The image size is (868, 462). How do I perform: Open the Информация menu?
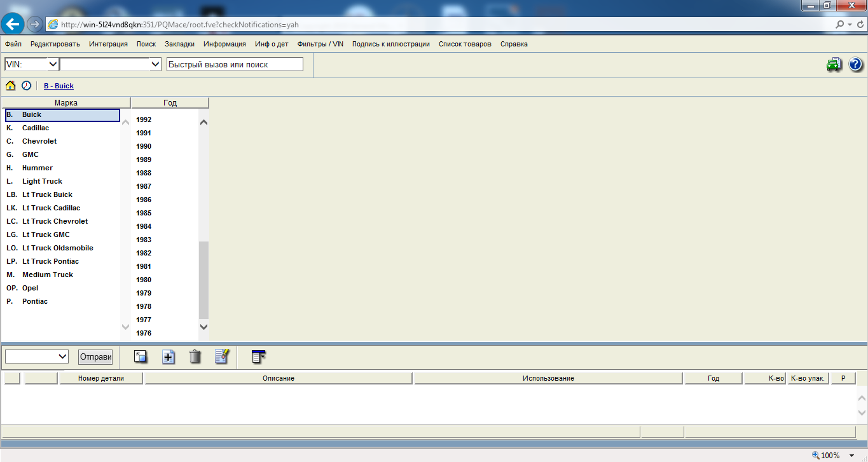[225, 44]
